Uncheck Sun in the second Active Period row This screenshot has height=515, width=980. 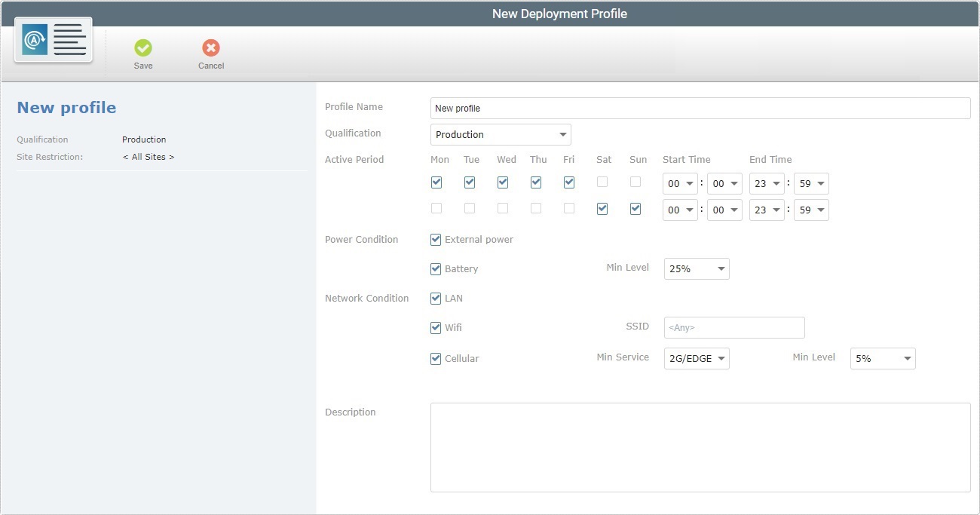pos(635,209)
